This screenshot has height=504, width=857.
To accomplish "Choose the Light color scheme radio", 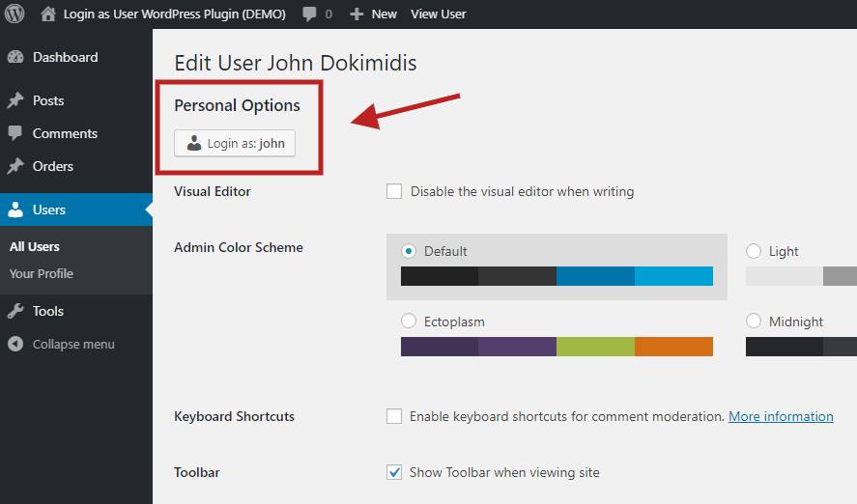I will point(754,251).
